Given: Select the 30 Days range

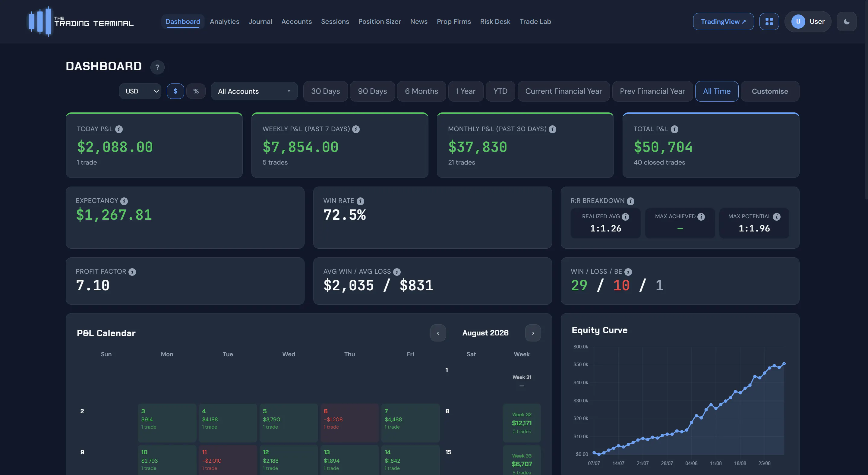Looking at the screenshot, I should [x=325, y=91].
